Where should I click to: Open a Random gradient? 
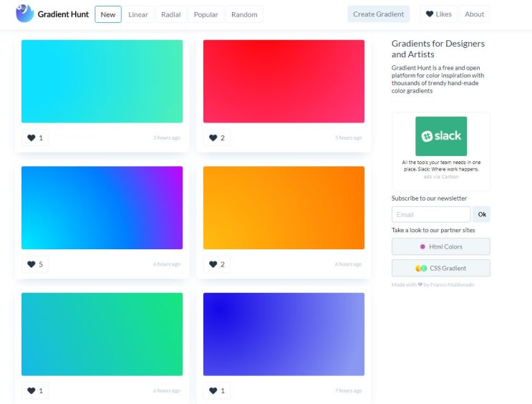tap(244, 14)
